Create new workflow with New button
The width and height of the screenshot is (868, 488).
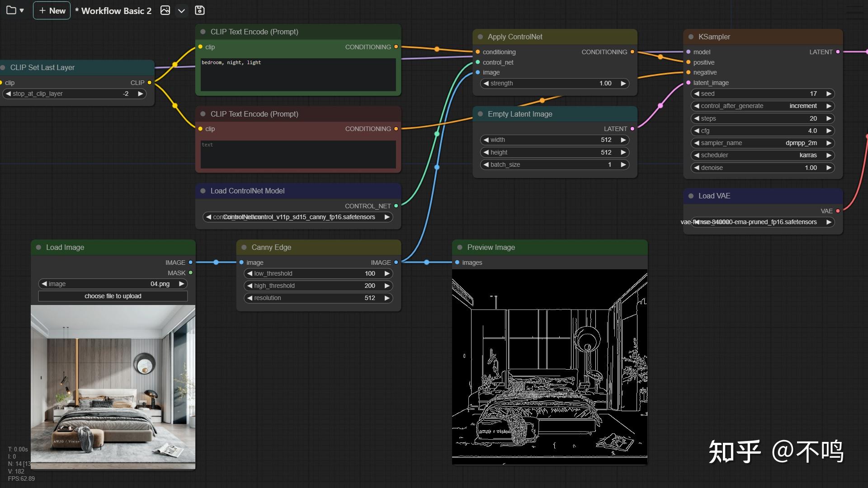click(x=52, y=10)
